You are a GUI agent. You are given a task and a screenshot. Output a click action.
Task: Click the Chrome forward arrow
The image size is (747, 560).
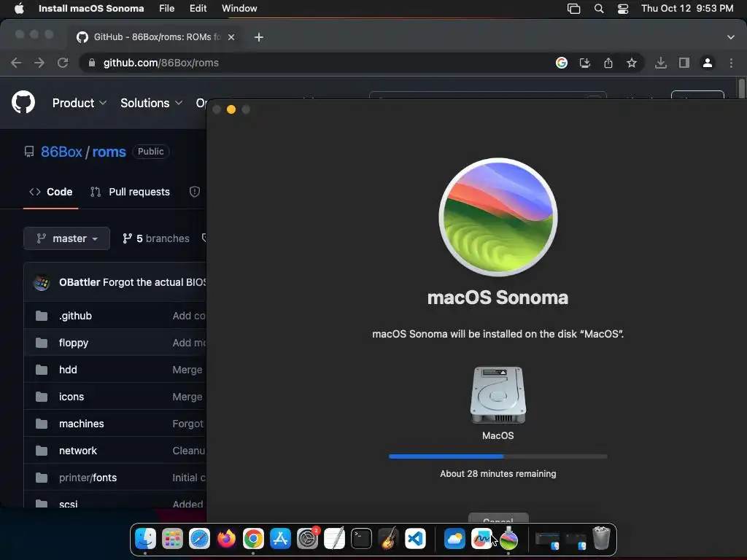pyautogui.click(x=39, y=63)
